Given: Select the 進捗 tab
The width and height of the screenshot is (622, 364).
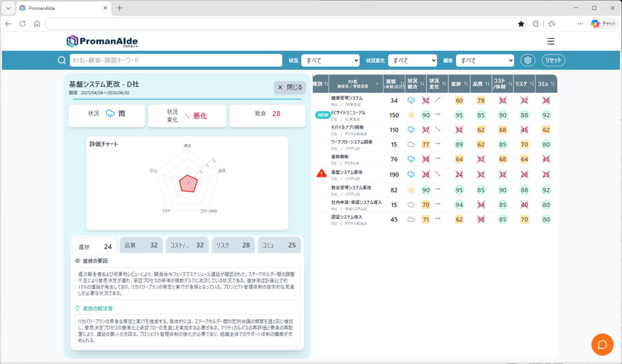Looking at the screenshot, I should 94,246.
